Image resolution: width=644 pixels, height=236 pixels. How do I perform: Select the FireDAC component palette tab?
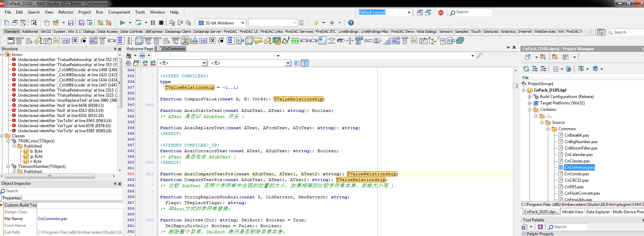click(x=230, y=32)
